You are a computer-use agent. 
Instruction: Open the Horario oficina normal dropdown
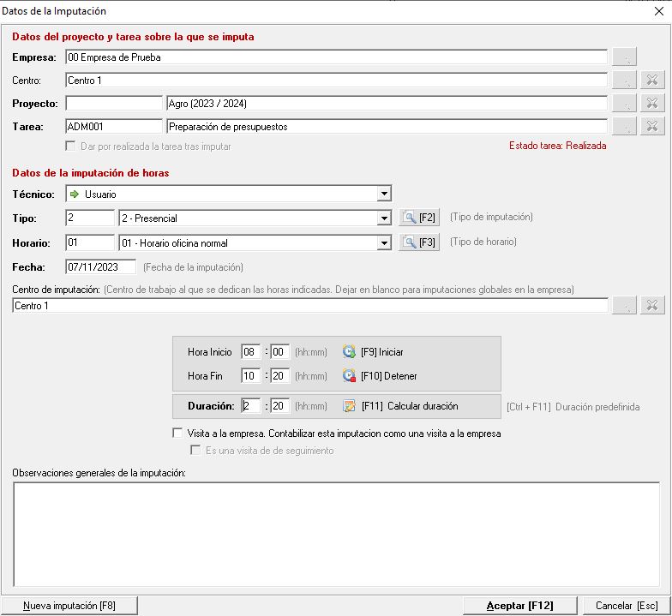point(385,243)
